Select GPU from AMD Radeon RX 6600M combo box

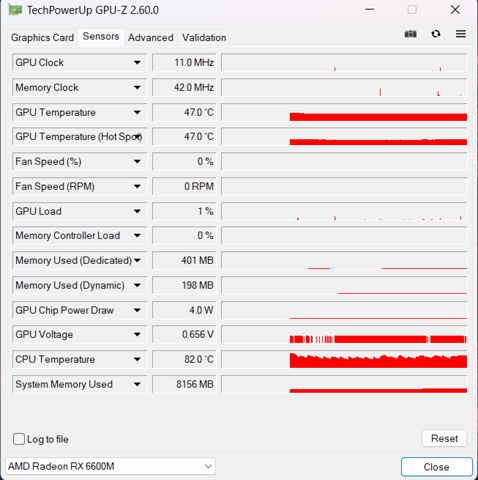coord(110,466)
